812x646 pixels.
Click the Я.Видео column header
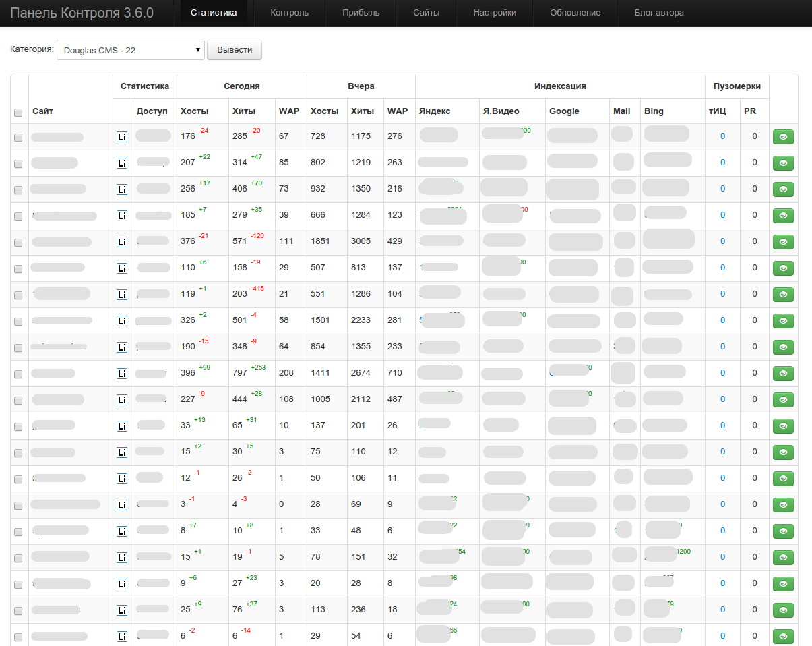[x=501, y=111]
